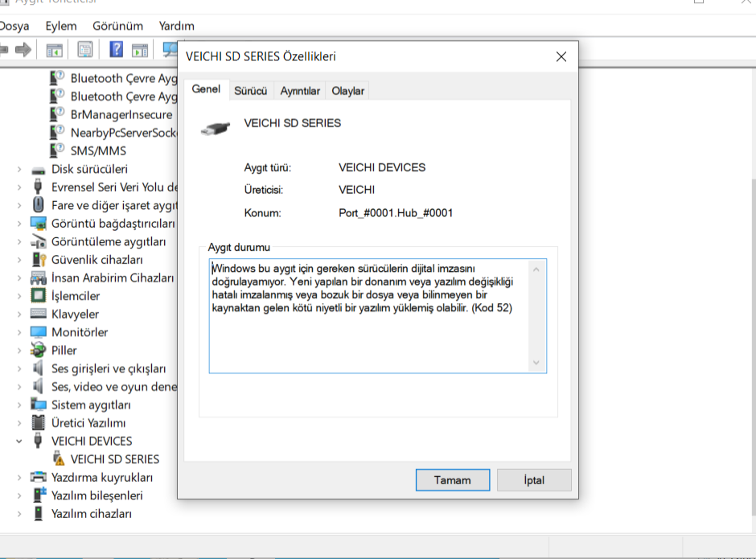
Task: Click the Klavyeler keyboard icon
Action: click(x=38, y=314)
